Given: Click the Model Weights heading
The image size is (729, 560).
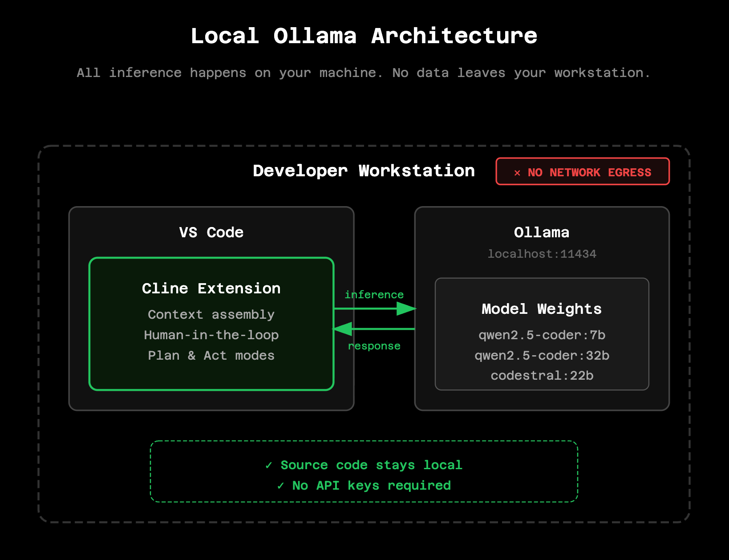Looking at the screenshot, I should click(x=542, y=309).
